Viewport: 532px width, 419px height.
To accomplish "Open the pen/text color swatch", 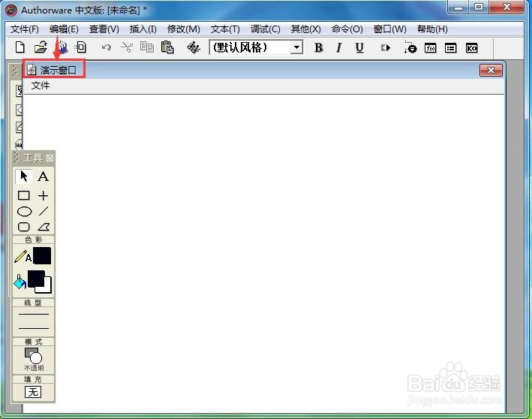I will 42,255.
